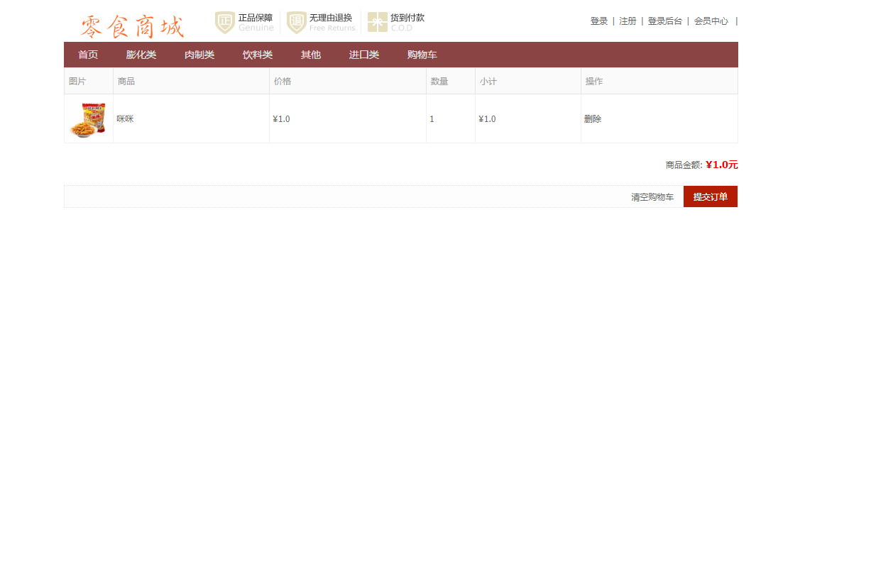Viewport: 871px width, 588px height.
Task: Click the 登录 link
Action: (599, 21)
